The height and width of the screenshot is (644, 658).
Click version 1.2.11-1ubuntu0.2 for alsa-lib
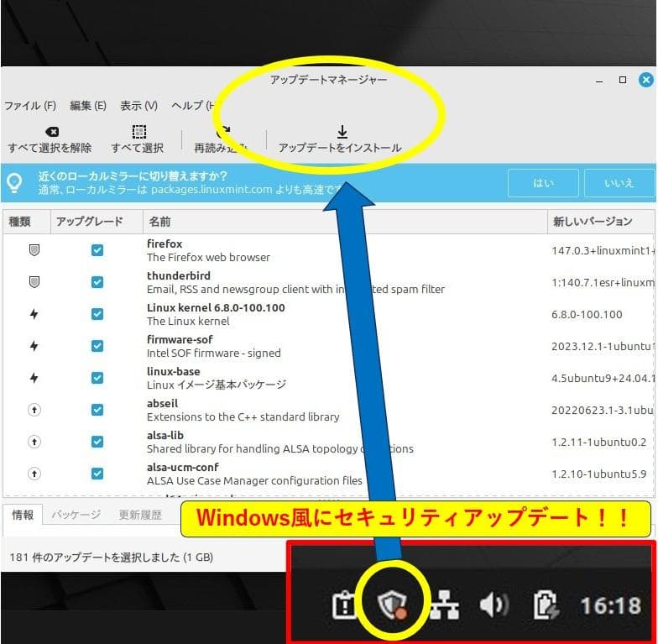point(599,442)
